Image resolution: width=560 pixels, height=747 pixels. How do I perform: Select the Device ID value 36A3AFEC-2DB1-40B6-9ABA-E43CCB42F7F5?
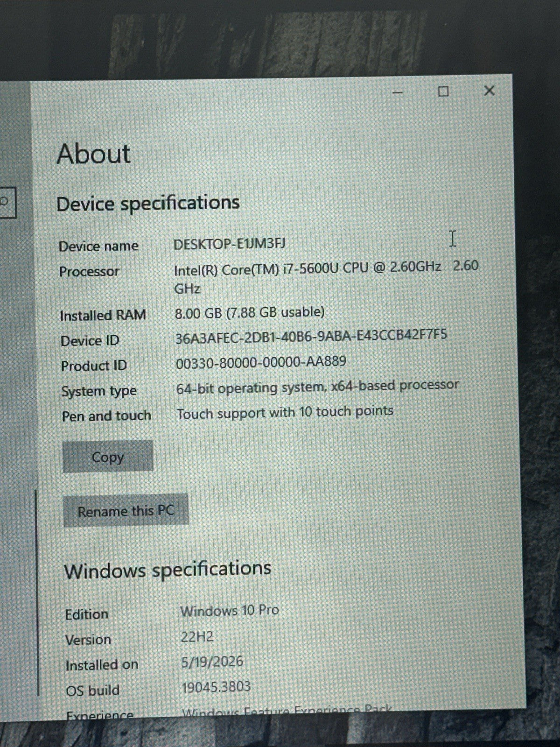coord(311,336)
